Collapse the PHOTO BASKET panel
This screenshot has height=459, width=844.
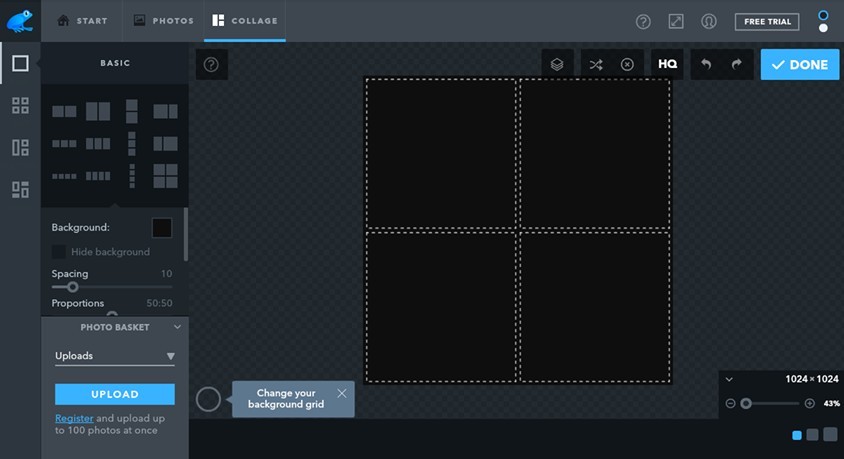point(177,327)
